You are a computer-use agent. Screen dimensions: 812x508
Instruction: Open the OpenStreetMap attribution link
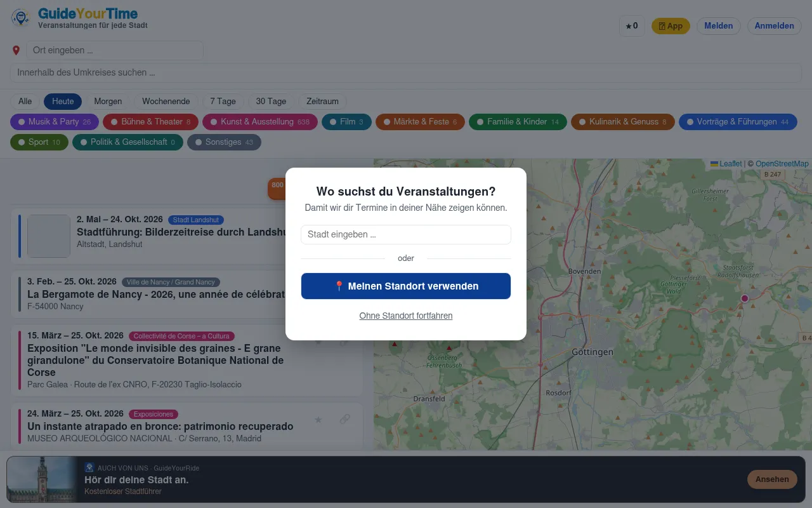click(782, 164)
